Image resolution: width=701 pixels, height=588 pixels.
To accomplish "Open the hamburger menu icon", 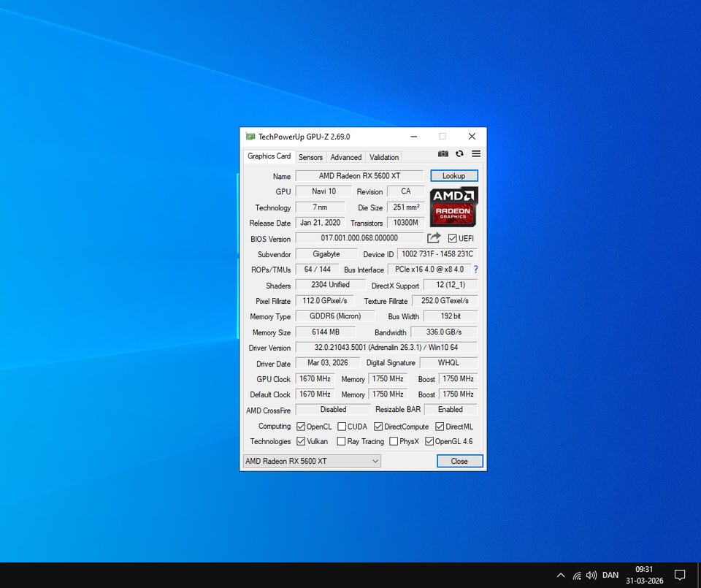I will click(x=476, y=154).
